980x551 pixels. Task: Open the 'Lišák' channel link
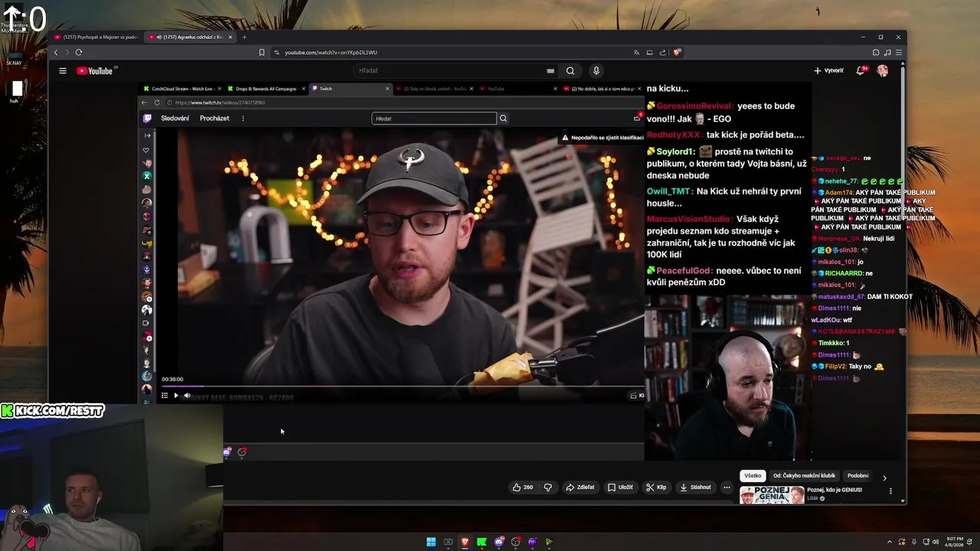pos(813,498)
